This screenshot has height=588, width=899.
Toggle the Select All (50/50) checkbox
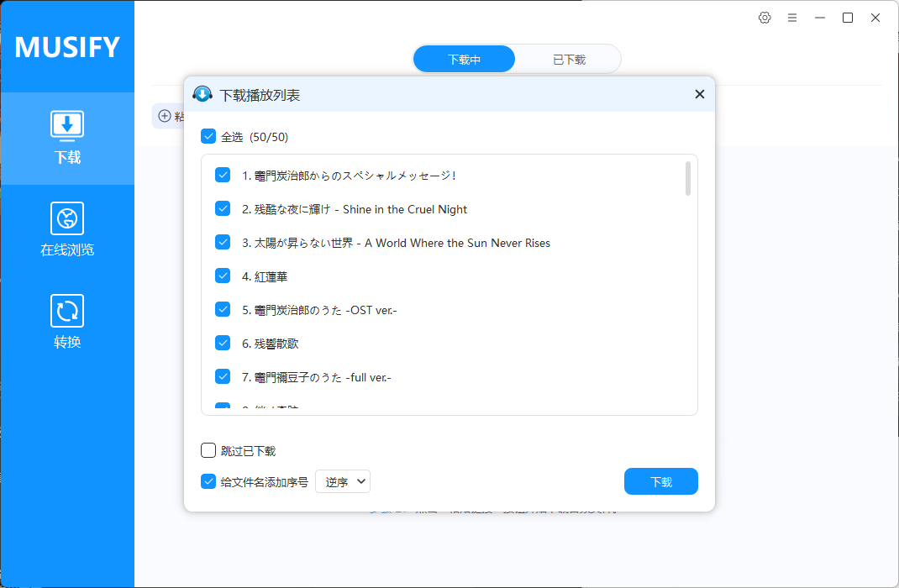tap(208, 136)
